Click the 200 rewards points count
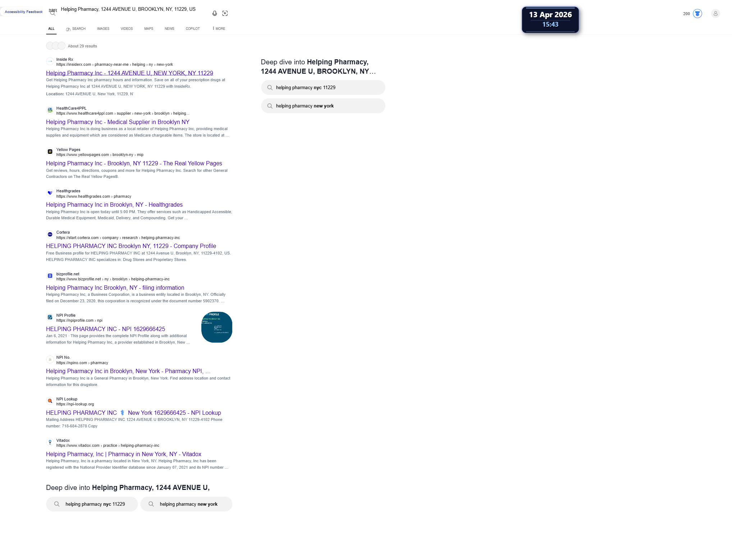Screen dimensions: 732x560 pyautogui.click(x=687, y=14)
